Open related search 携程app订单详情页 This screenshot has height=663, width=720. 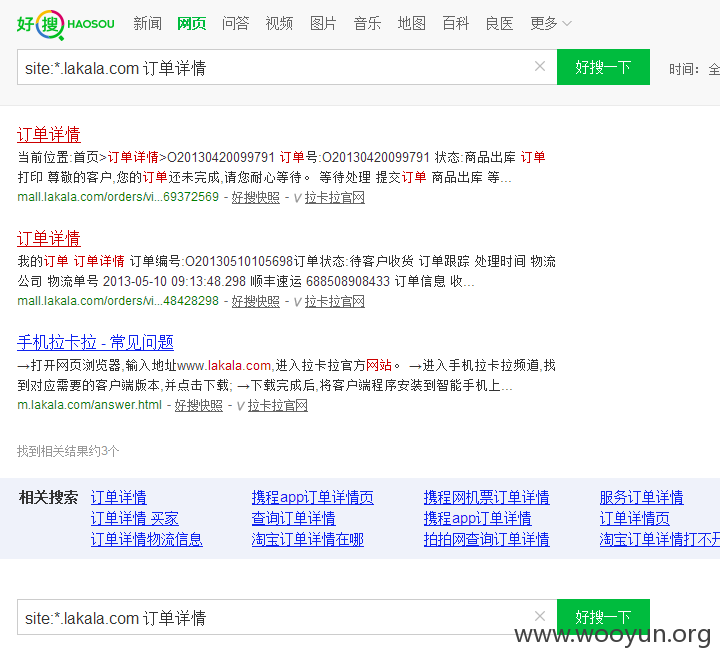(313, 497)
